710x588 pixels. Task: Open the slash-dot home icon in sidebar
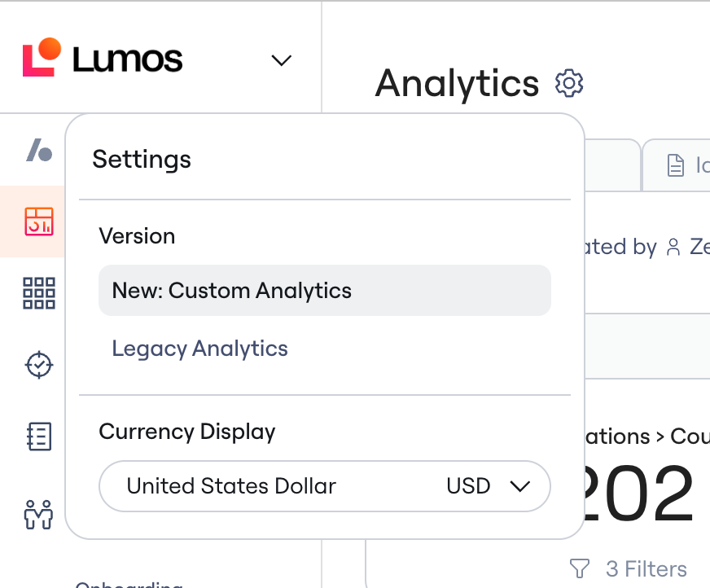point(39,150)
